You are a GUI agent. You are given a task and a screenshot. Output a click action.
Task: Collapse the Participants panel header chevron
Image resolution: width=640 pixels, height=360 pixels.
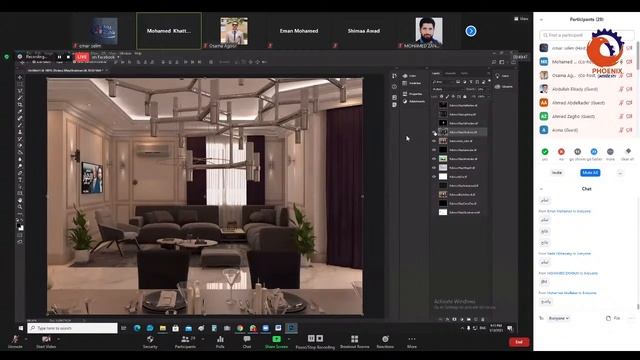click(x=541, y=20)
